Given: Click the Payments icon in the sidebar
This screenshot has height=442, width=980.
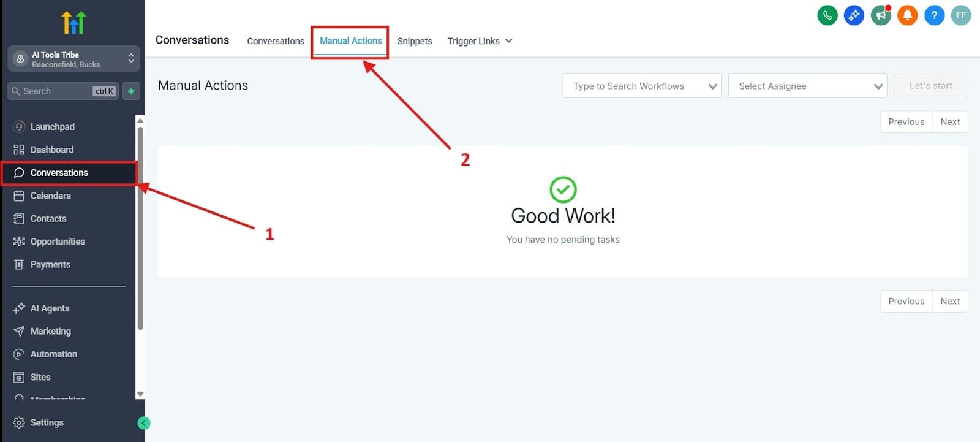Looking at the screenshot, I should coord(19,265).
